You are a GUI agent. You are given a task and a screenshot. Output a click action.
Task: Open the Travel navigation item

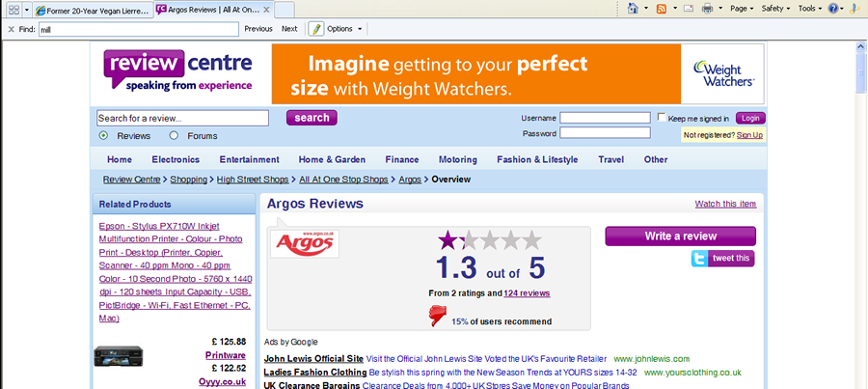click(x=611, y=159)
